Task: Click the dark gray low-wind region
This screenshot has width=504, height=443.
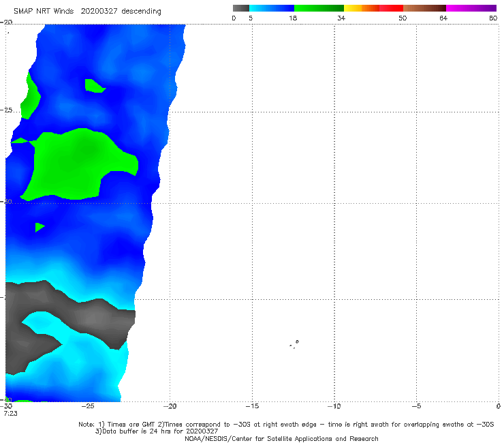Action: pos(93,317)
